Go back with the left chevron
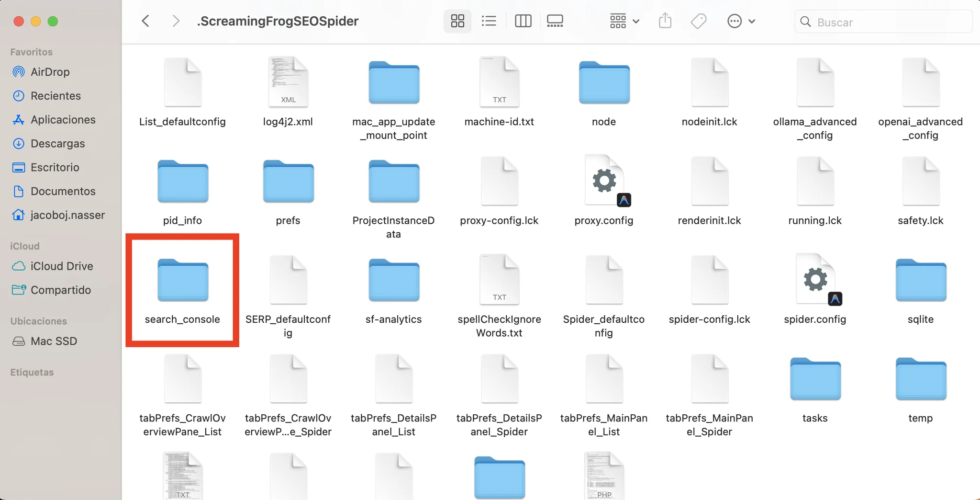Image resolution: width=980 pixels, height=500 pixels. point(146,21)
